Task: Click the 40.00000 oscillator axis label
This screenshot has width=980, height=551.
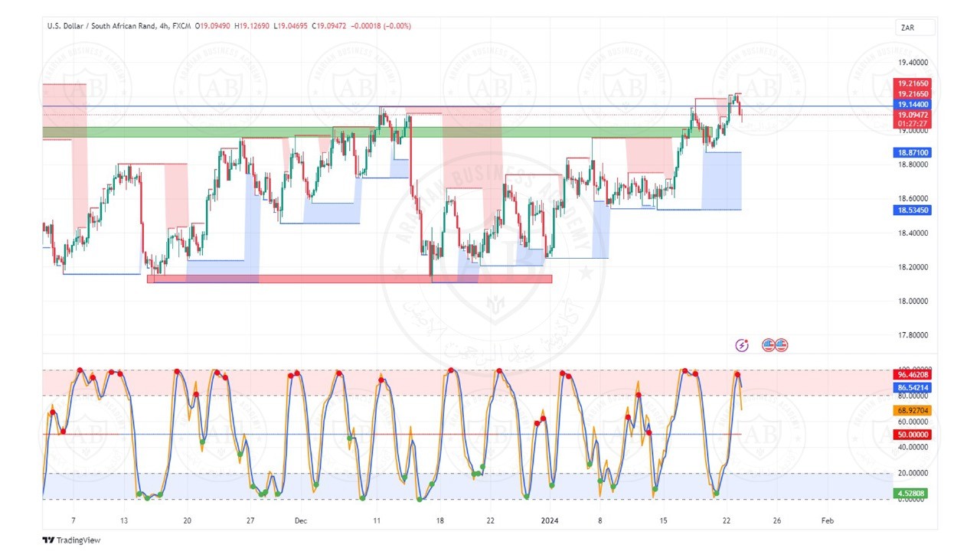Action: point(913,447)
